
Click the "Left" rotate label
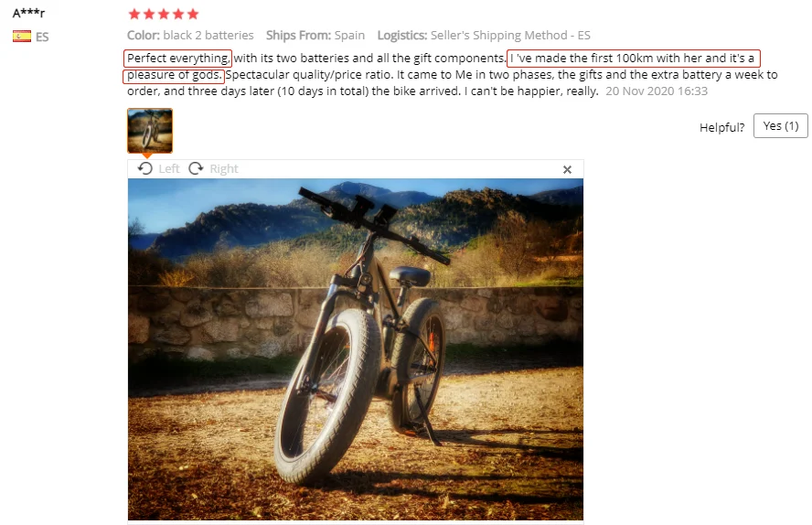click(169, 169)
